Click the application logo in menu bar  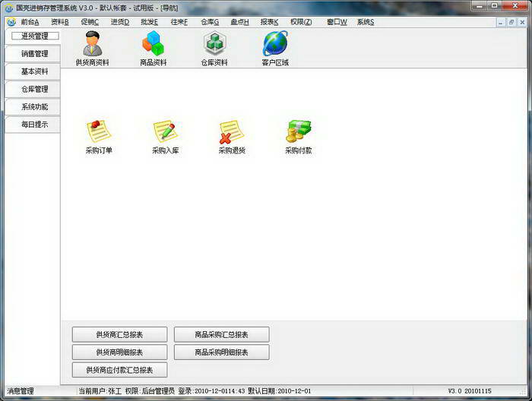click(11, 22)
